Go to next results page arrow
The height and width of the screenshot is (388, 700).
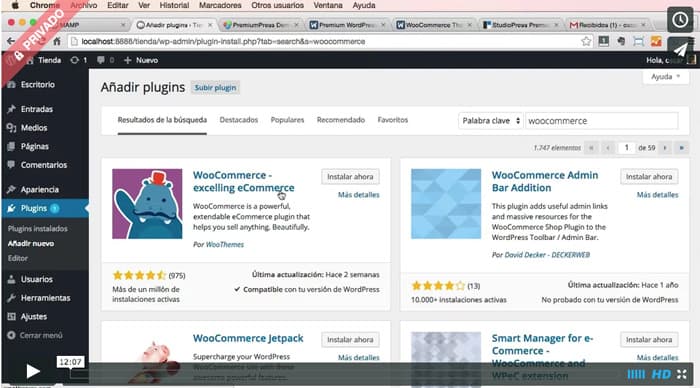point(665,148)
